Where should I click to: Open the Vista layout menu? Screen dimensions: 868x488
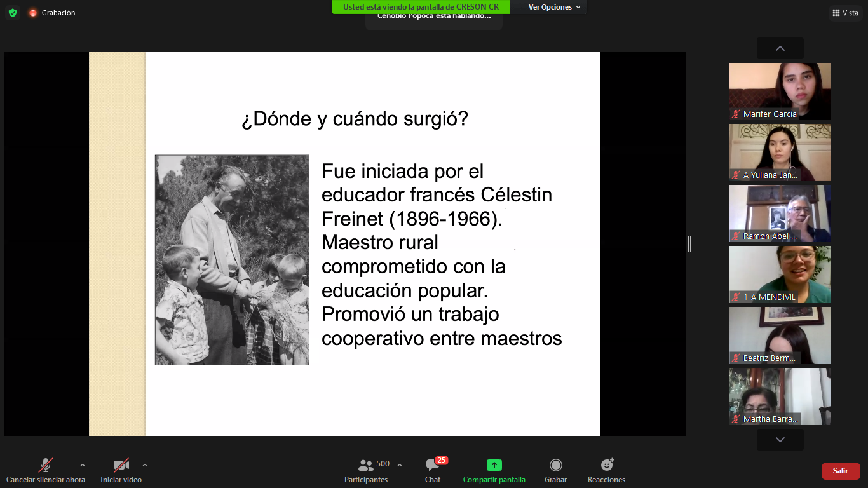tap(845, 13)
